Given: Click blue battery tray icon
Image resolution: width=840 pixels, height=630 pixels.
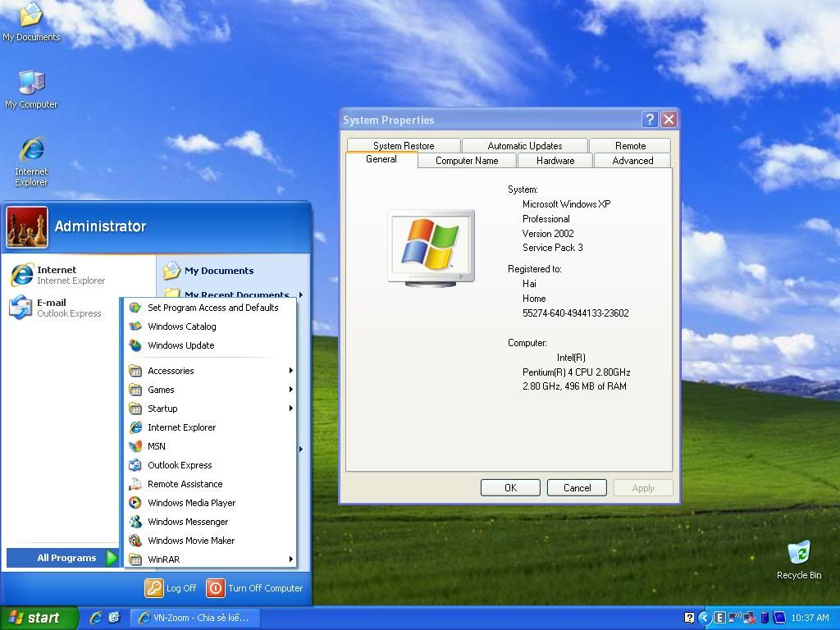Looking at the screenshot, I should pos(765,619).
